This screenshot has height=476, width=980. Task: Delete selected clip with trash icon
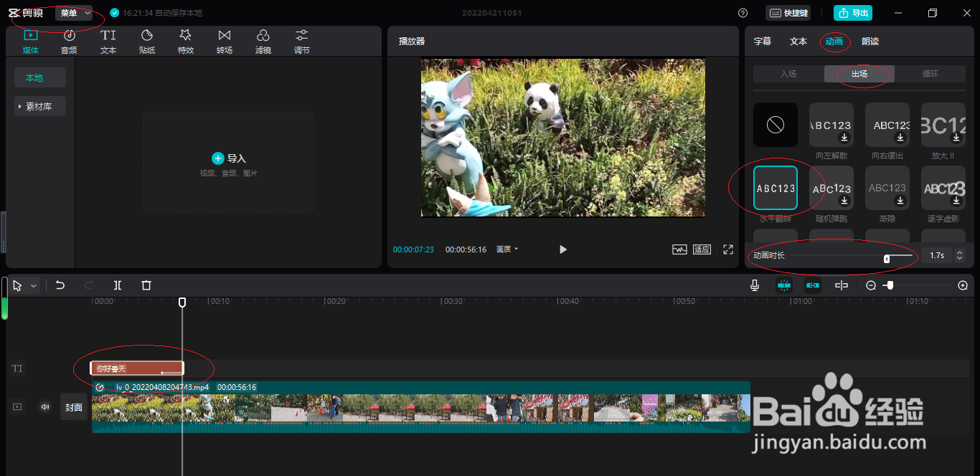[x=146, y=285]
